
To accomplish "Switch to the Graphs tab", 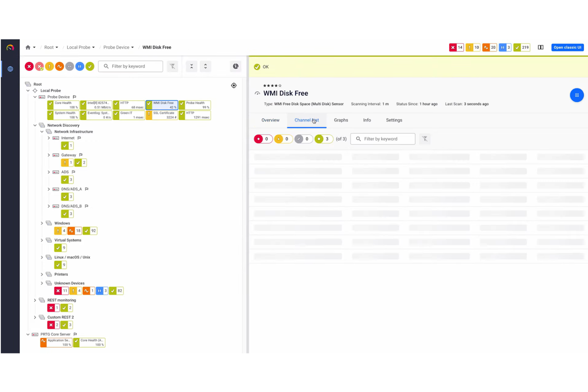I will [341, 120].
